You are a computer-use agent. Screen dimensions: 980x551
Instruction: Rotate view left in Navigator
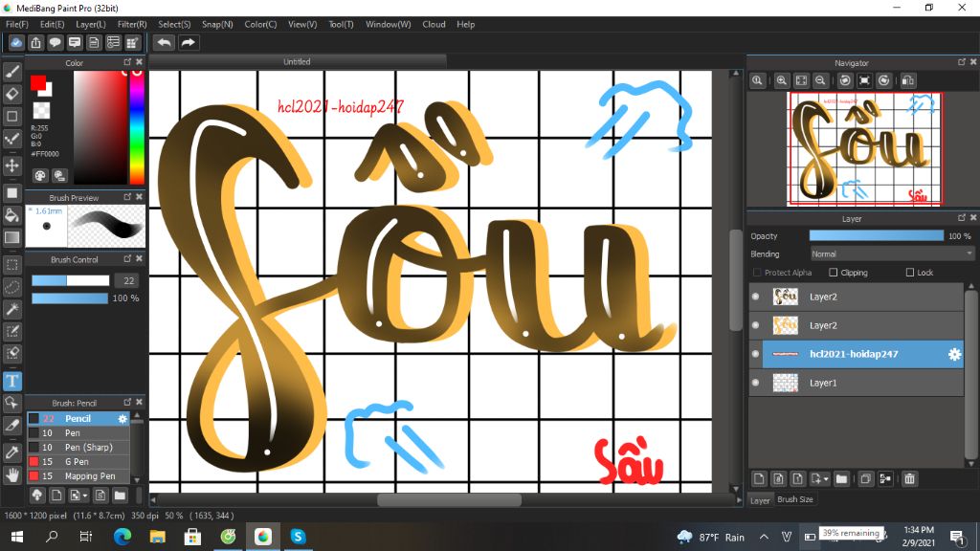point(845,80)
